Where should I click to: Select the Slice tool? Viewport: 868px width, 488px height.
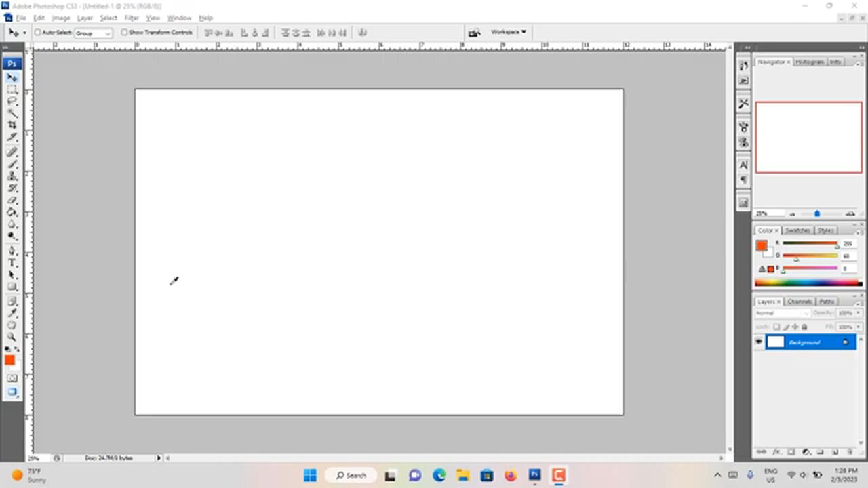pos(12,138)
